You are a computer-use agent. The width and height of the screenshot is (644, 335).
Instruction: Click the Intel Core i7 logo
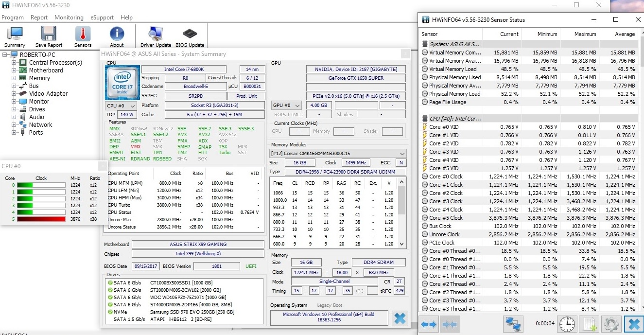(x=122, y=83)
